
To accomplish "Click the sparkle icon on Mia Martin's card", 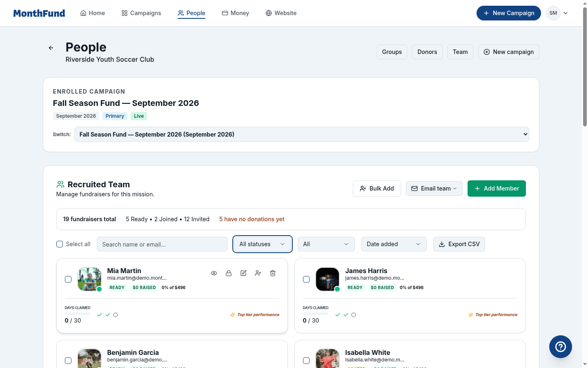I will (233, 315).
